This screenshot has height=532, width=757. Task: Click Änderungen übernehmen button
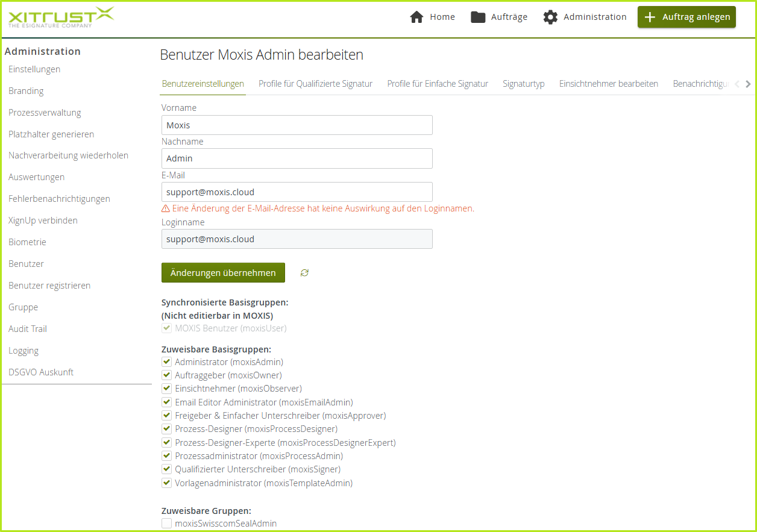pyautogui.click(x=223, y=273)
